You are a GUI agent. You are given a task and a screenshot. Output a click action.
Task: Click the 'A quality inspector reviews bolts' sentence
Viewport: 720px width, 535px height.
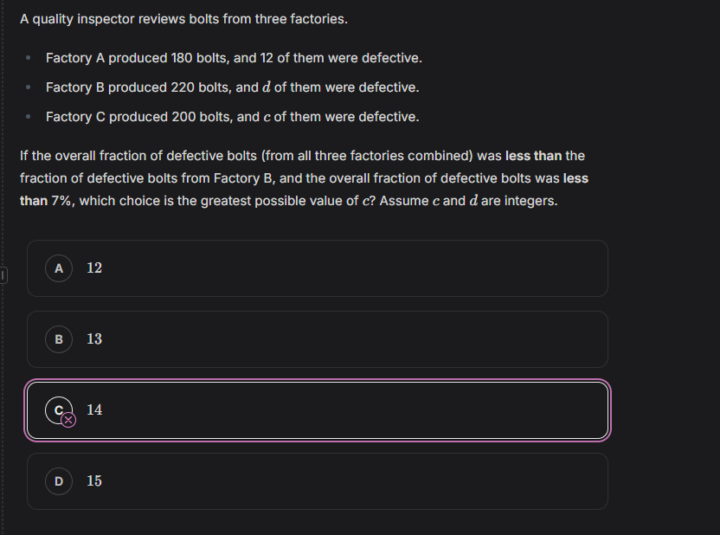(x=184, y=19)
